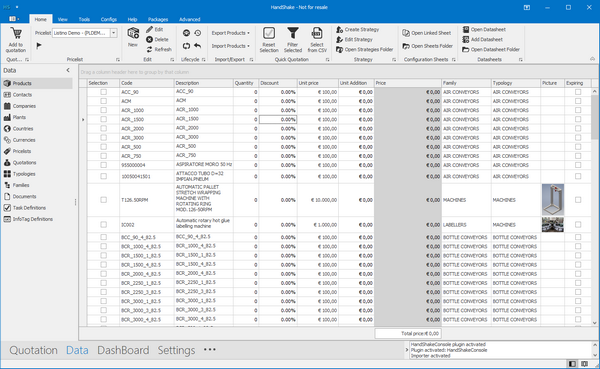Image resolution: width=600 pixels, height=369 pixels.
Task: Click the Select from CSV icon
Action: [x=317, y=33]
